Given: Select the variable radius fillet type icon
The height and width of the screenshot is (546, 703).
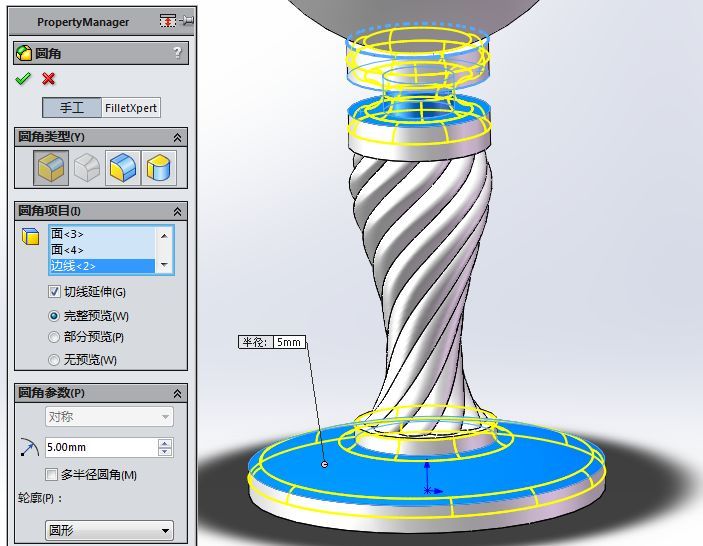Looking at the screenshot, I should tap(87, 168).
